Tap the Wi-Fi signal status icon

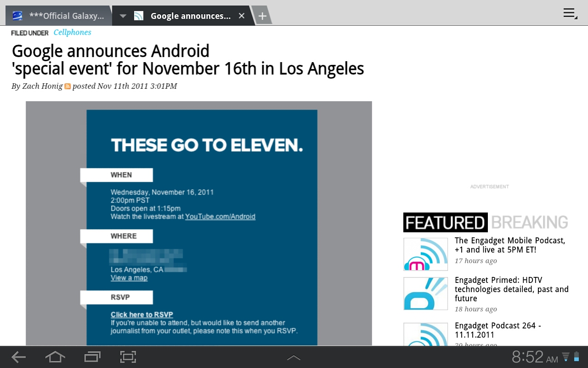pyautogui.click(x=566, y=357)
